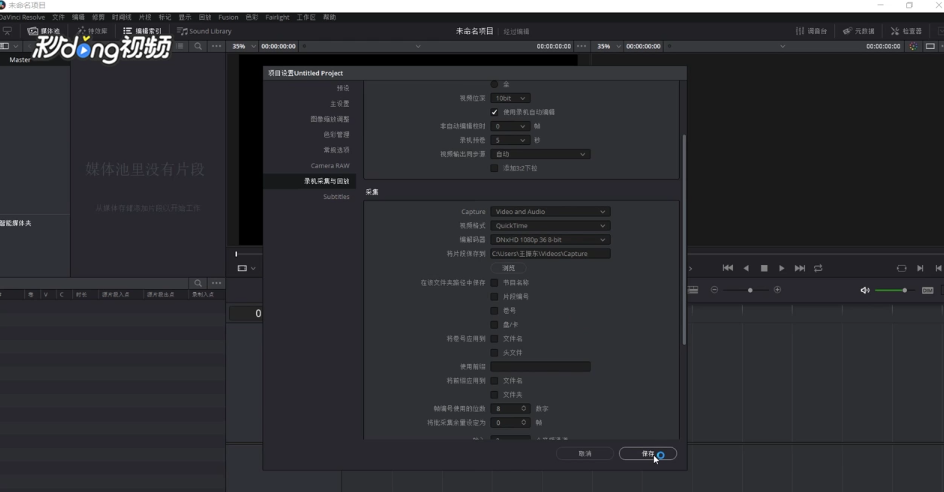Open the DNxHD 1080p 36 8-bit codec dropdown
This screenshot has height=492, width=944.
[x=550, y=240]
